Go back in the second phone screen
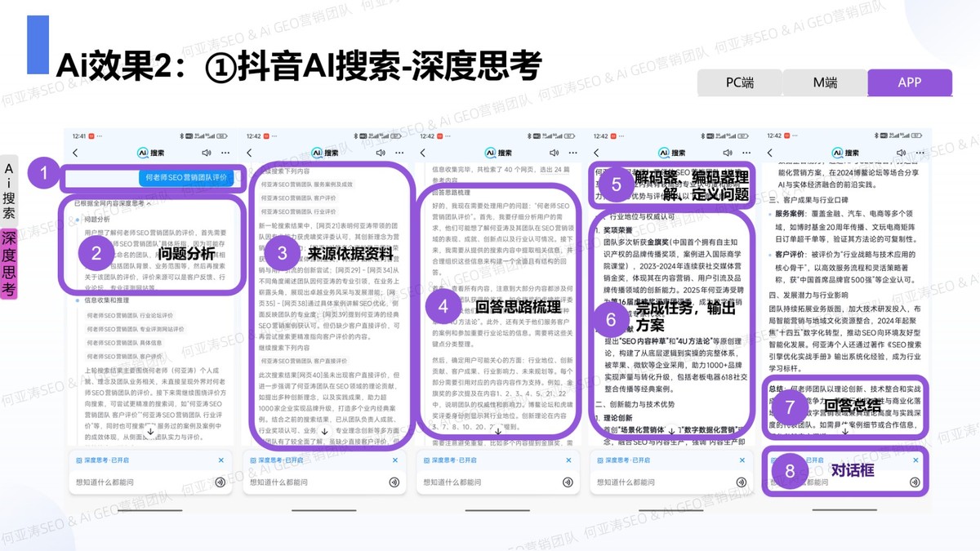Viewport: 980px width, 551px height. click(249, 153)
